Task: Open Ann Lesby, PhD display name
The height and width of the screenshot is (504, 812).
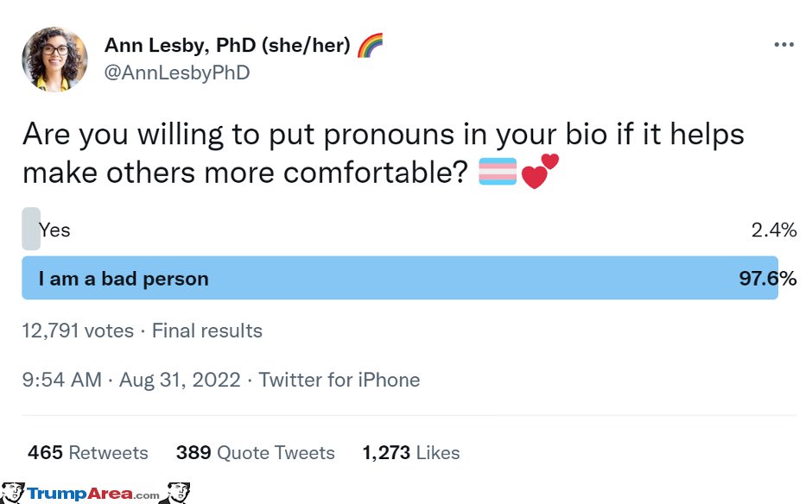Action: 228,45
